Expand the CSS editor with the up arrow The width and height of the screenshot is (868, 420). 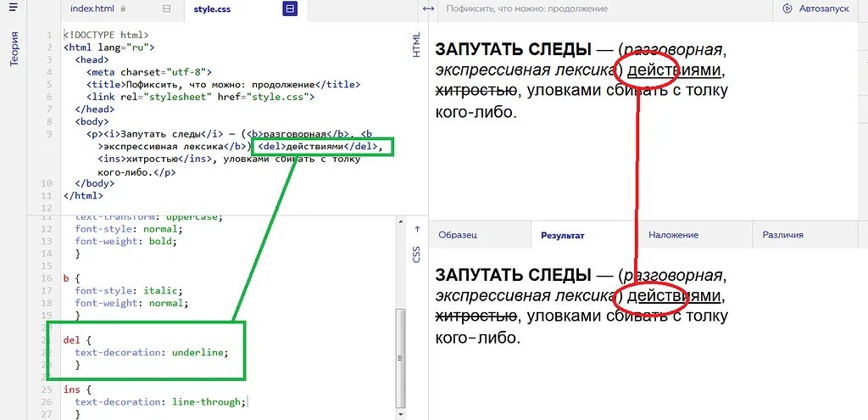[417, 228]
